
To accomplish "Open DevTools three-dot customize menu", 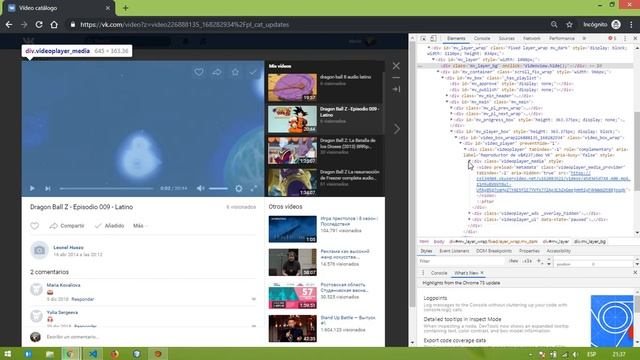I will pos(625,38).
